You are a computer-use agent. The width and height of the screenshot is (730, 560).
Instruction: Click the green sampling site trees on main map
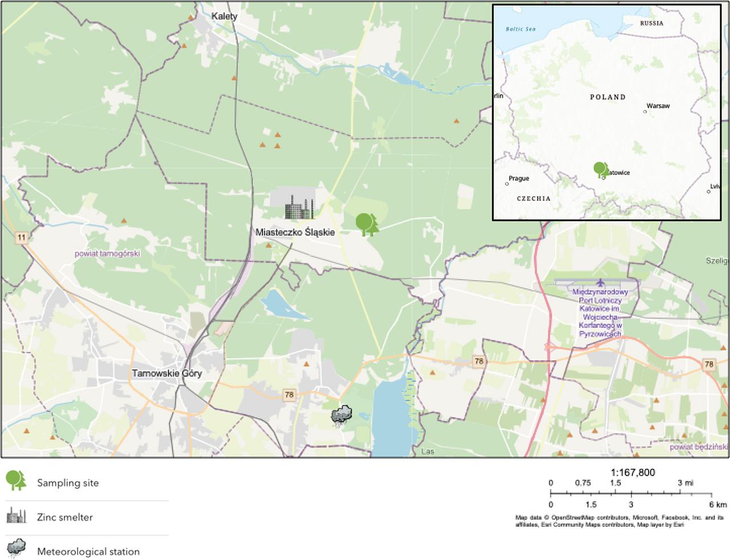coord(367,224)
